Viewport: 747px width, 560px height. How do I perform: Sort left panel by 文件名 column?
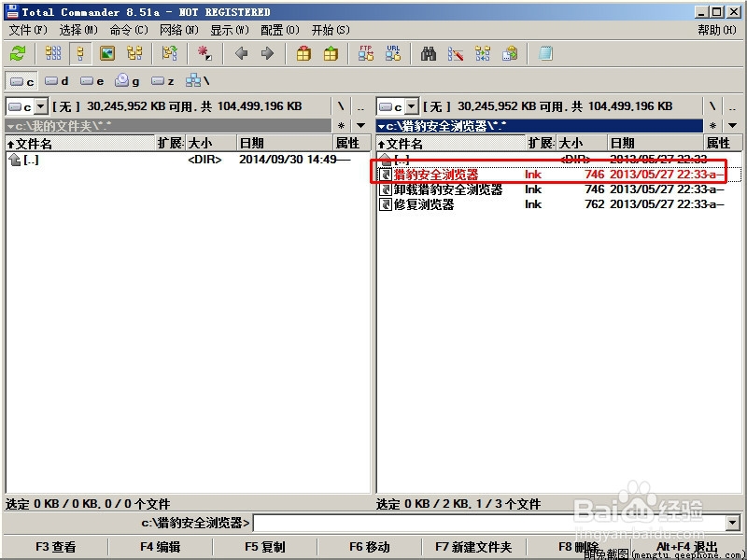coord(81,144)
